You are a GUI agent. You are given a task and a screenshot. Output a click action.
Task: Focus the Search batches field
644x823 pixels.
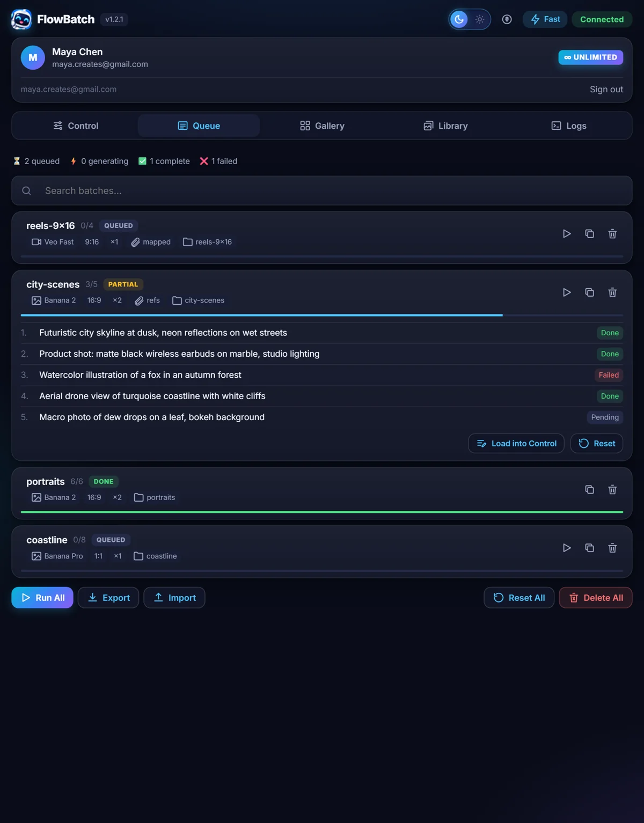coord(322,190)
